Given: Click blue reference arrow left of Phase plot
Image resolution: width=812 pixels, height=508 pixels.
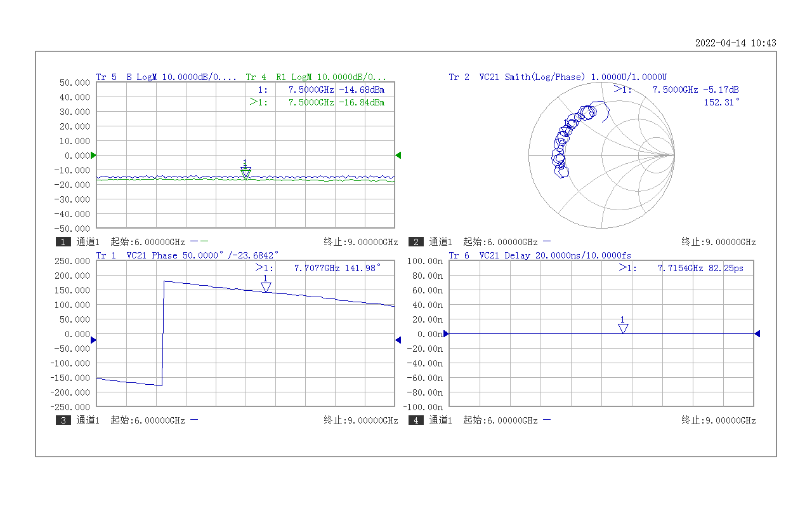Looking at the screenshot, I should tap(93, 340).
